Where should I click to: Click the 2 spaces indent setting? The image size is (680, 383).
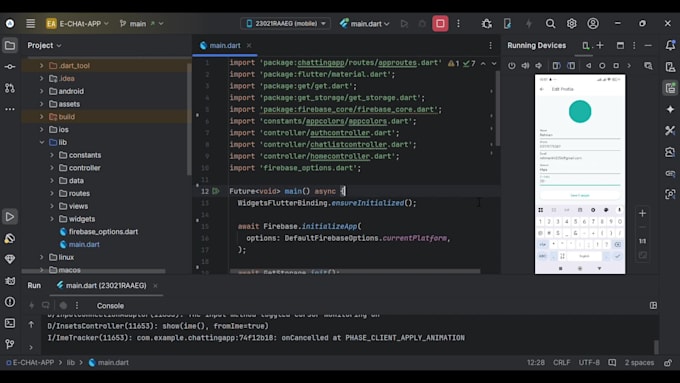pyautogui.click(x=639, y=363)
